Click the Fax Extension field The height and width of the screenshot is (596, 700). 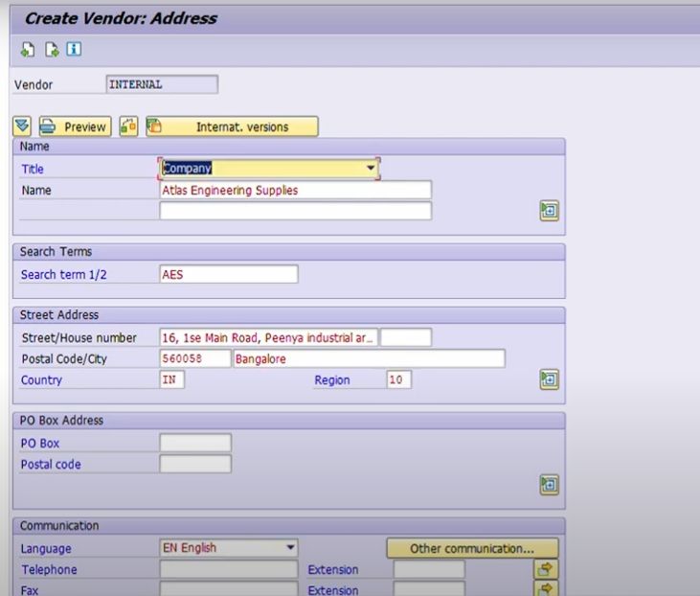[429, 589]
